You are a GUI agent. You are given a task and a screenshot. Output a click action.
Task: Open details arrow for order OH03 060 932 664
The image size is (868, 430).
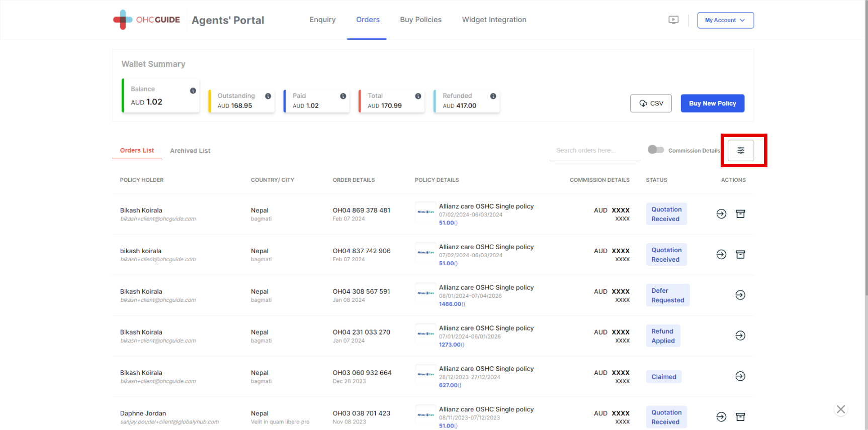tap(740, 376)
